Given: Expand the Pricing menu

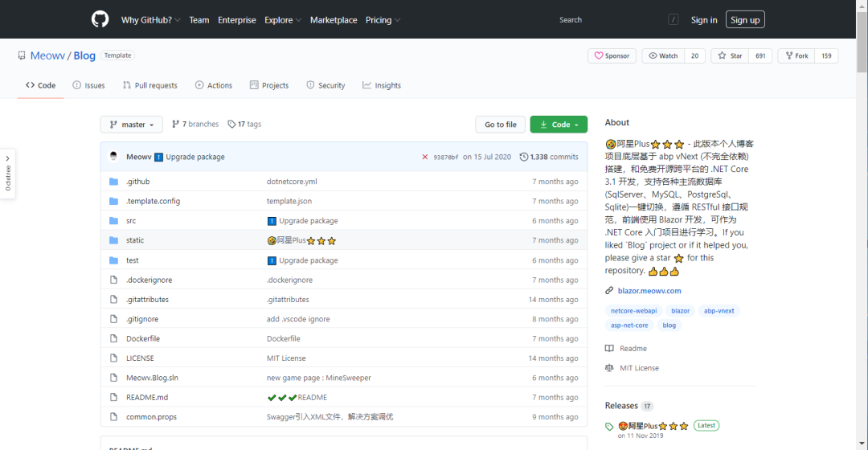Looking at the screenshot, I should point(383,20).
